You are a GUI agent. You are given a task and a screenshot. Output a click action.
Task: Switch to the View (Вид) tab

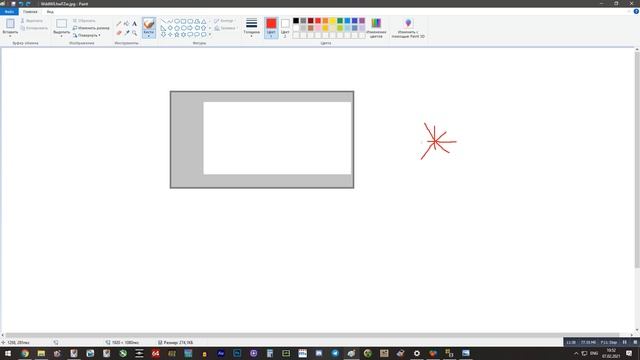pyautogui.click(x=50, y=12)
